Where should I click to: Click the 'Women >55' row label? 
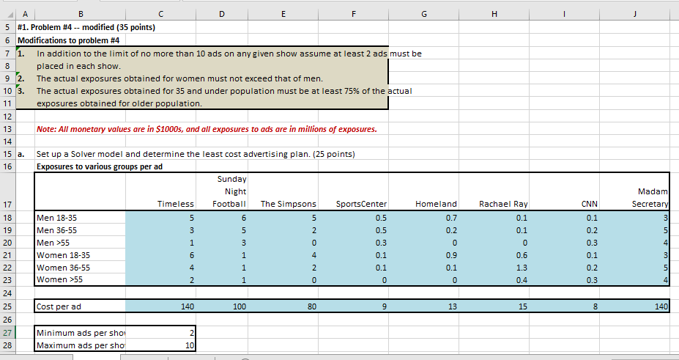(x=80, y=280)
